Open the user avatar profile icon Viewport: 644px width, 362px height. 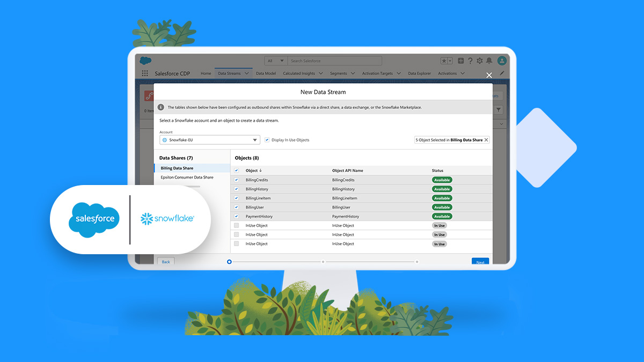tap(501, 61)
